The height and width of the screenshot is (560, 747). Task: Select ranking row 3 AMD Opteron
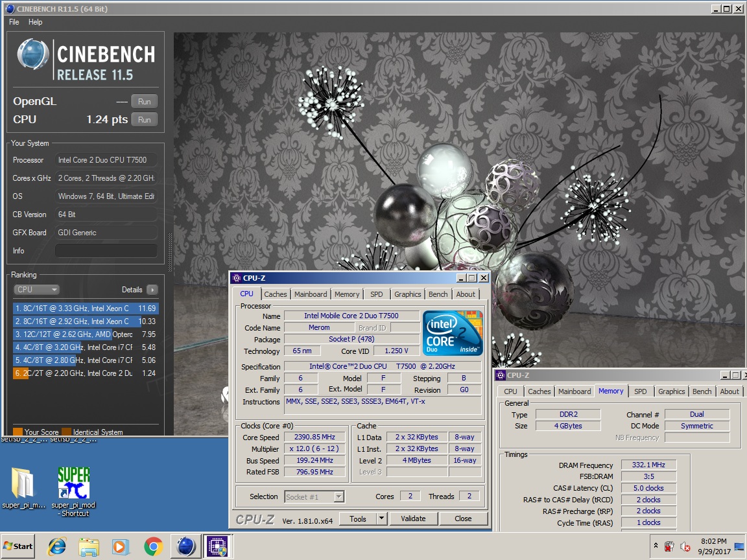86,334
